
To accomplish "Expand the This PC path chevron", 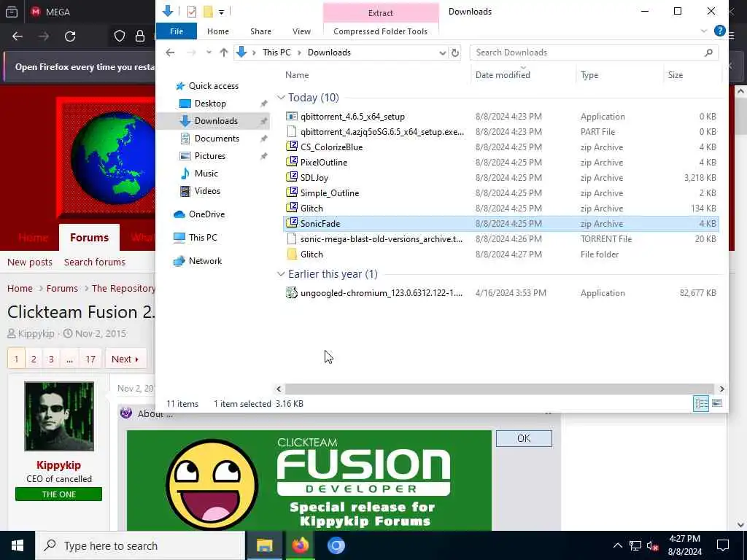I will 300,52.
